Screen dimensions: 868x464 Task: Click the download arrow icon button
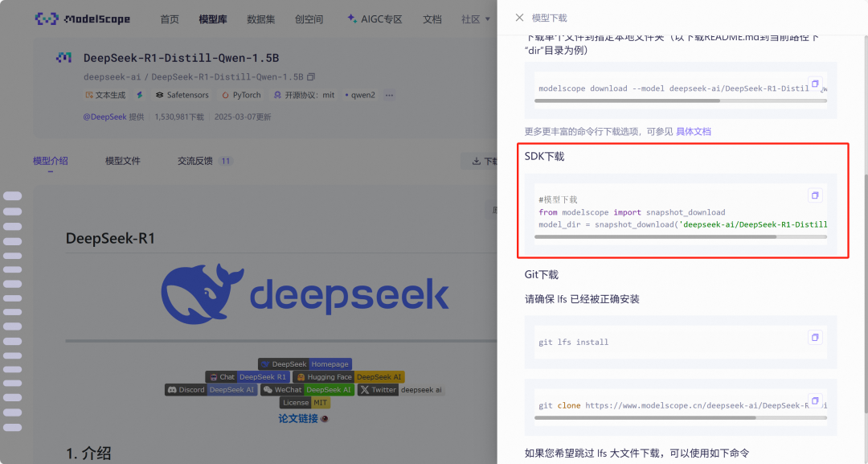[x=478, y=161]
